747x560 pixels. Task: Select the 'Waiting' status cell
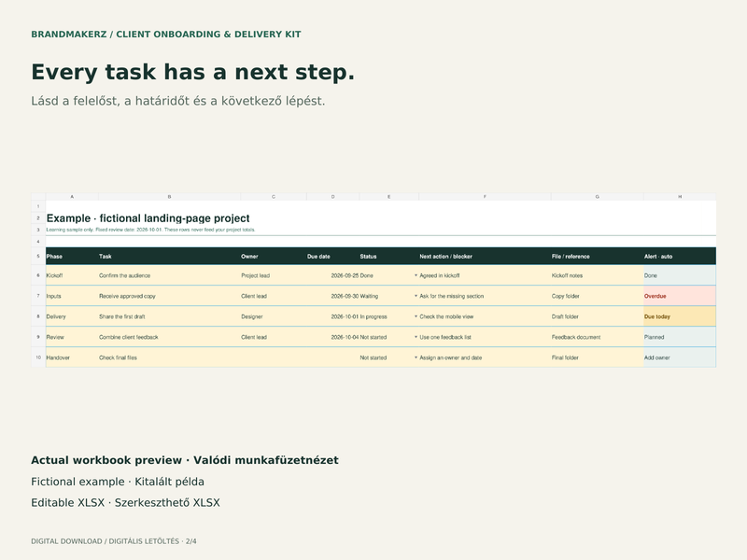(x=388, y=296)
